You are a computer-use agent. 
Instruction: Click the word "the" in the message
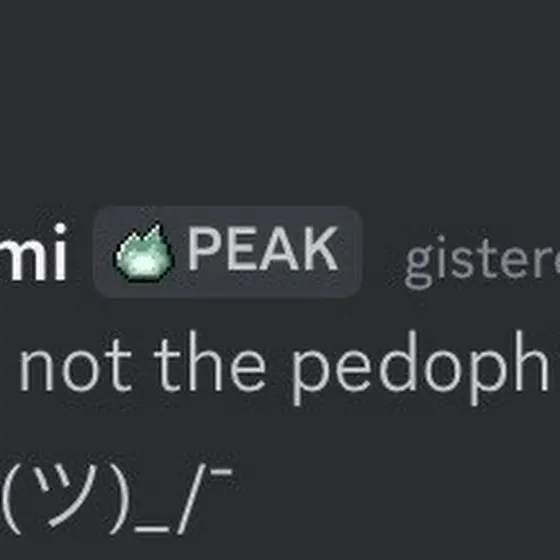pyautogui.click(x=210, y=361)
